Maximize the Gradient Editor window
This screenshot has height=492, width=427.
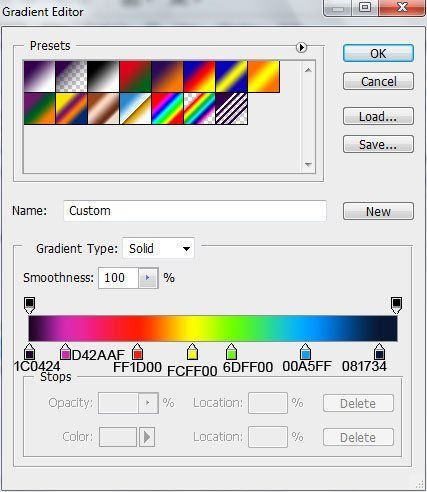point(365,7)
